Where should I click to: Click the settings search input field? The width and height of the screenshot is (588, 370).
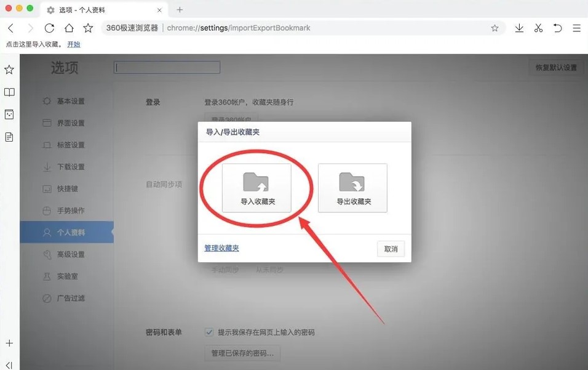click(x=167, y=68)
